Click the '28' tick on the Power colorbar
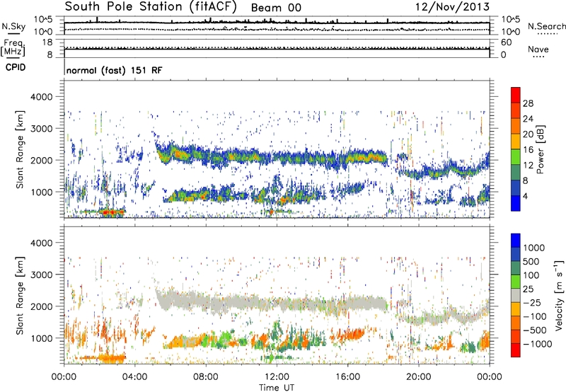Viewport: 566px width, 392px height. point(528,103)
